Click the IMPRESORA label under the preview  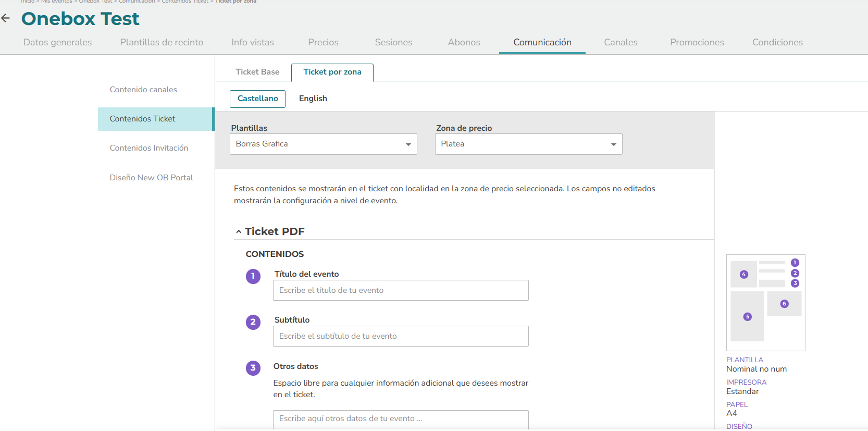[746, 382]
